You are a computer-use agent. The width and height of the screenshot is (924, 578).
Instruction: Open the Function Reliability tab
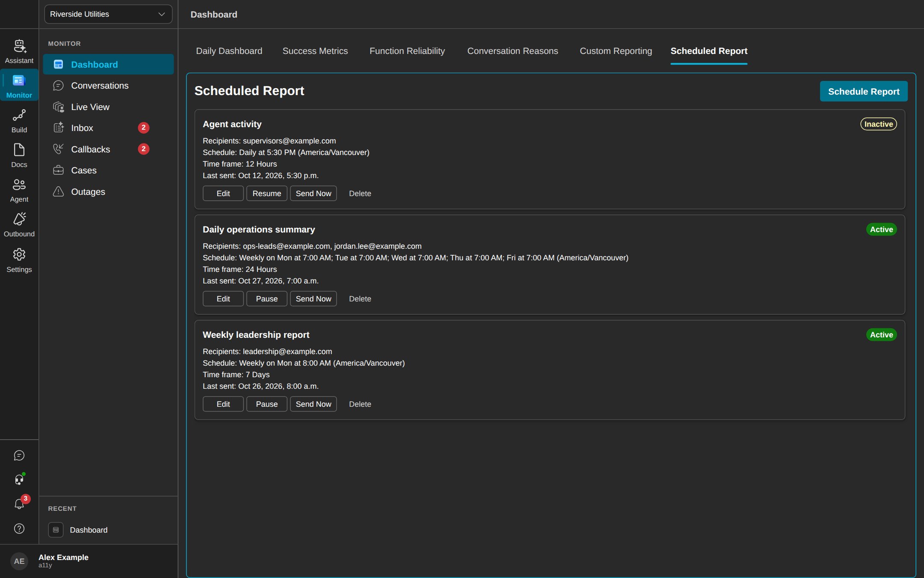click(x=407, y=51)
